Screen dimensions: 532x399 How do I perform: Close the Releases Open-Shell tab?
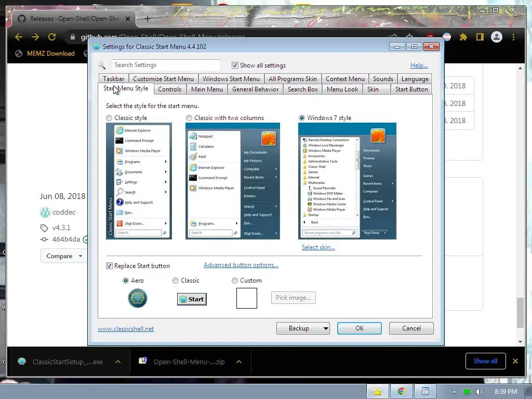[x=128, y=19]
